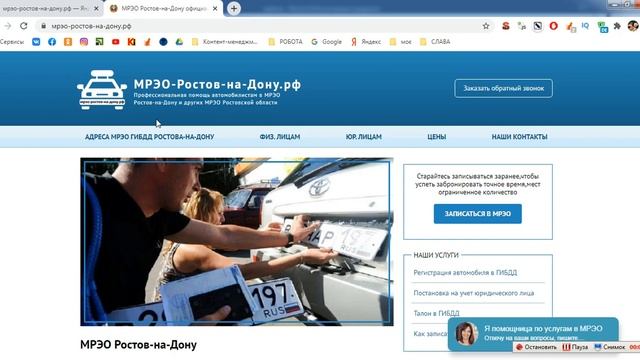The width and height of the screenshot is (640, 360).
Task: Open the orange flame bookmark icon
Action: [x=147, y=42]
